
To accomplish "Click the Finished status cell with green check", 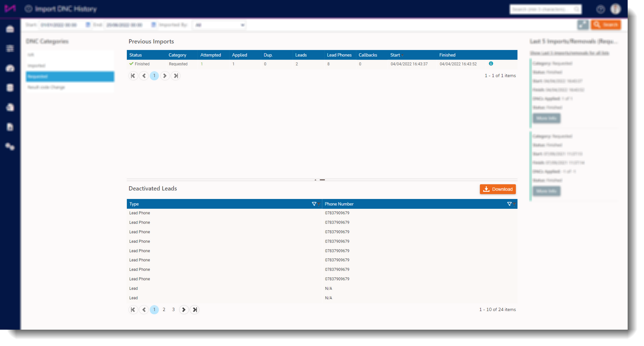I will 140,64.
